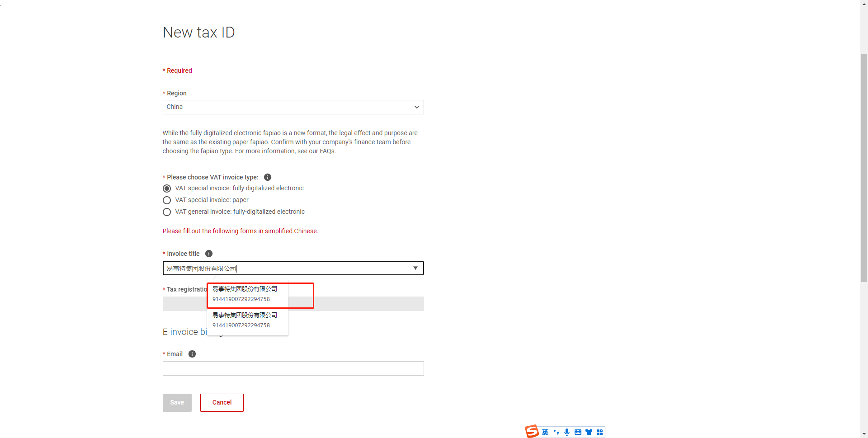The height and width of the screenshot is (438, 868).
Task: Click the Sogou input method logo
Action: (532, 432)
